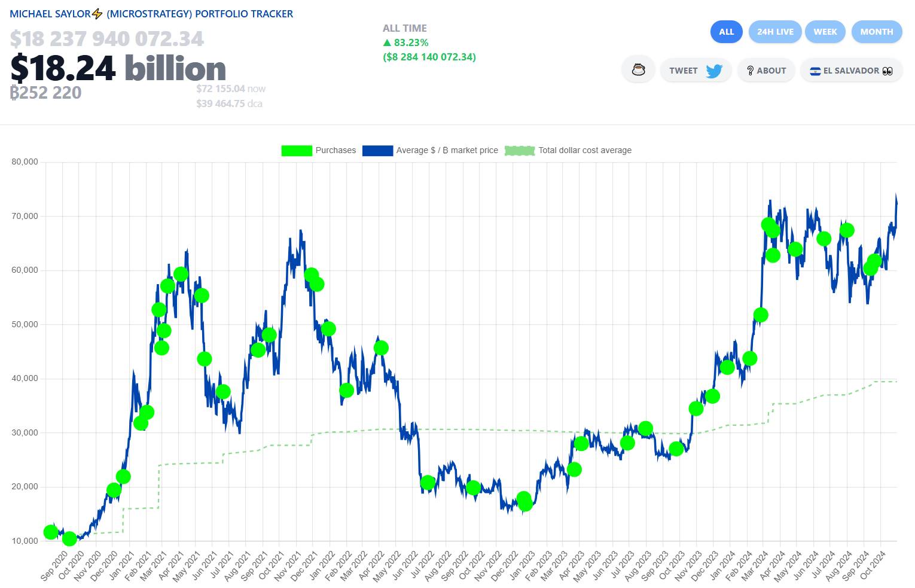915x588 pixels.
Task: Switch to MONTH range
Action: point(876,32)
